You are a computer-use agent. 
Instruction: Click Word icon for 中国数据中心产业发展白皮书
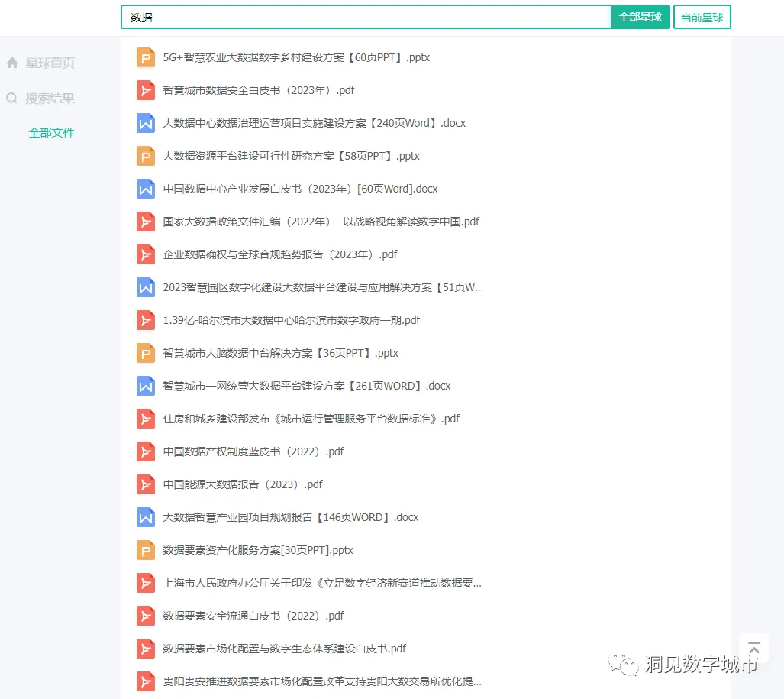pyautogui.click(x=146, y=189)
